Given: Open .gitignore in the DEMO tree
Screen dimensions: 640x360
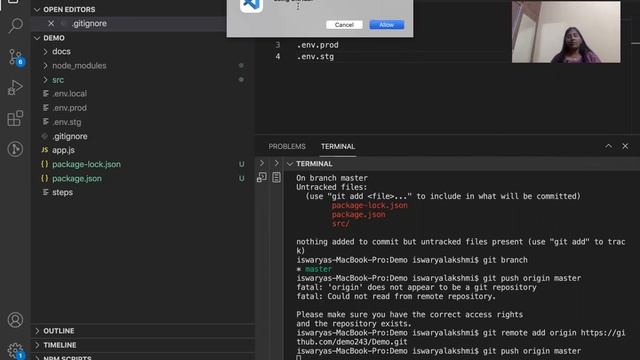Looking at the screenshot, I should coord(70,136).
